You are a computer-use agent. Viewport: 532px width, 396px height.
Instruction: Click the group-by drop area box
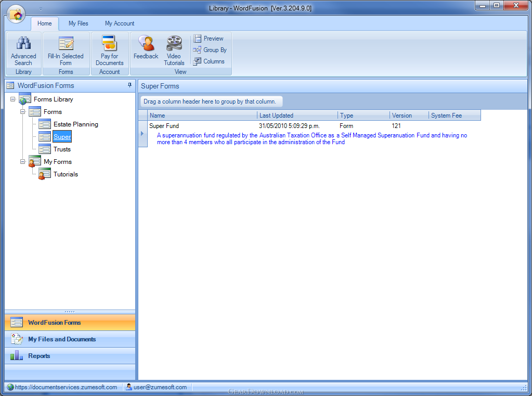[x=211, y=101]
